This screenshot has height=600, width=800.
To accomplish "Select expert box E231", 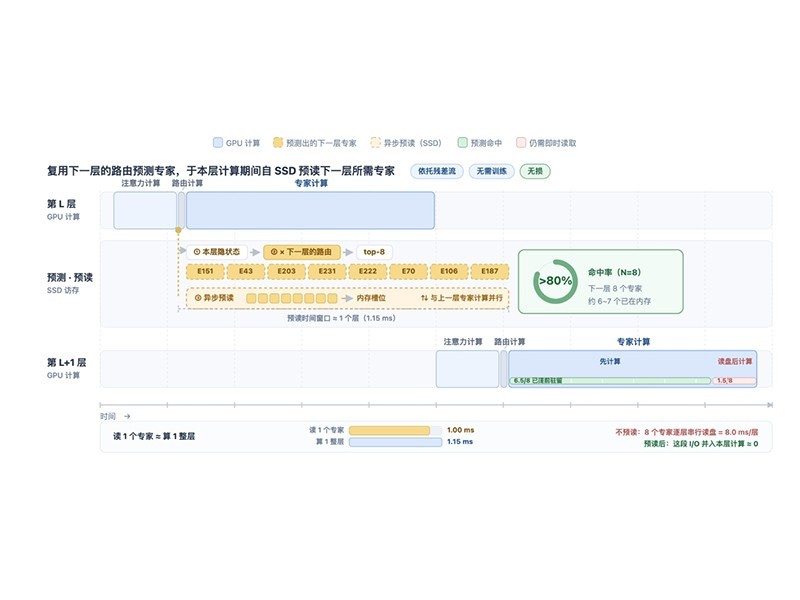I will pos(327,271).
